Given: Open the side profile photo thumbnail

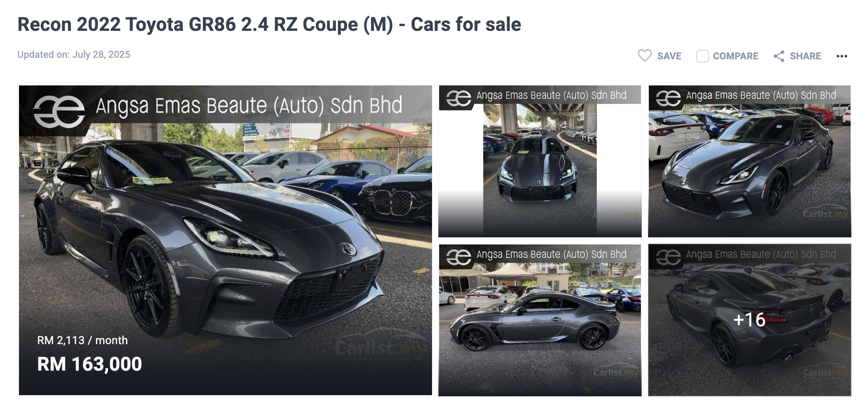Looking at the screenshot, I should coord(540,320).
